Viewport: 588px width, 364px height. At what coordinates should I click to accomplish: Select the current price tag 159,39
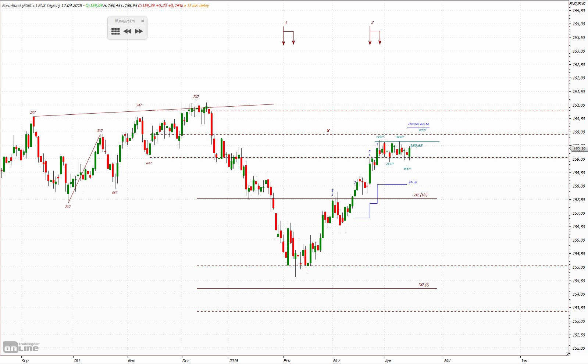click(578, 149)
